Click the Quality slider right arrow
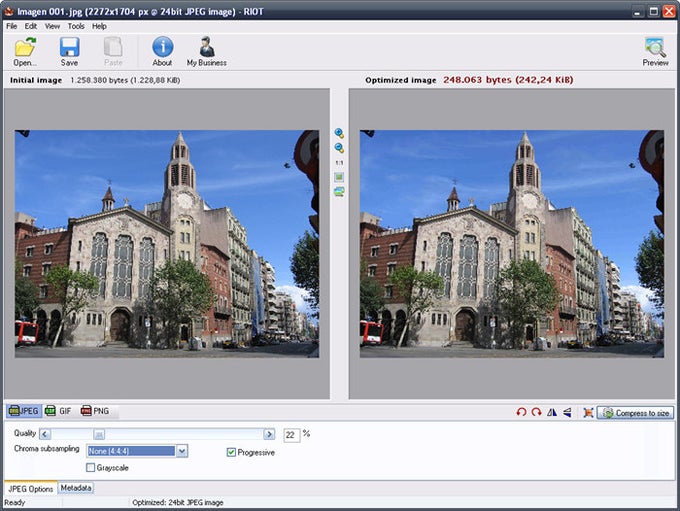Screen dimensions: 680x511 pos(269,434)
